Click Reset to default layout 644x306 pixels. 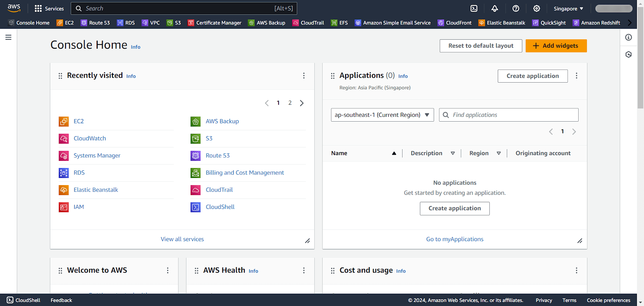pyautogui.click(x=481, y=46)
